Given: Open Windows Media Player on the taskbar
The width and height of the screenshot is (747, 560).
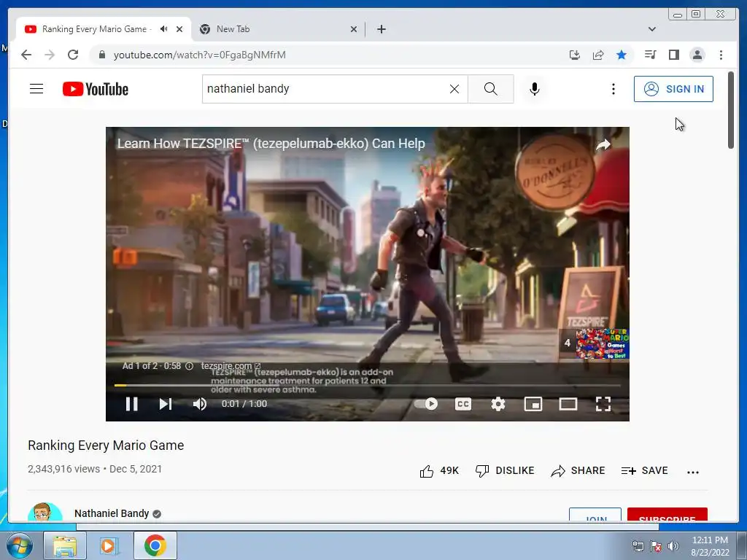Looking at the screenshot, I should [109, 545].
